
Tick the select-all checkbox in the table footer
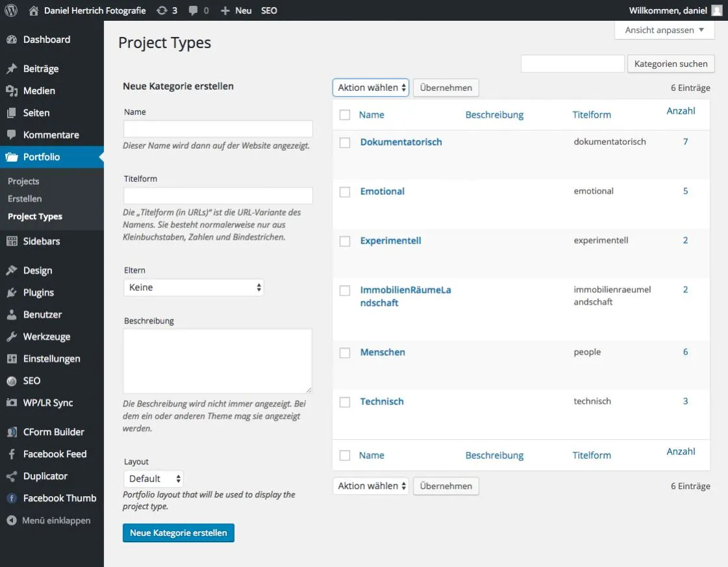click(344, 455)
